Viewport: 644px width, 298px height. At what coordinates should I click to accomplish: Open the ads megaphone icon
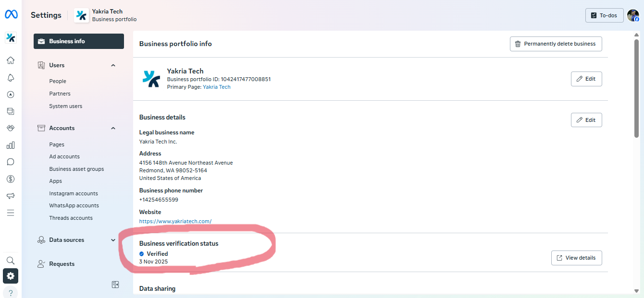[11, 196]
